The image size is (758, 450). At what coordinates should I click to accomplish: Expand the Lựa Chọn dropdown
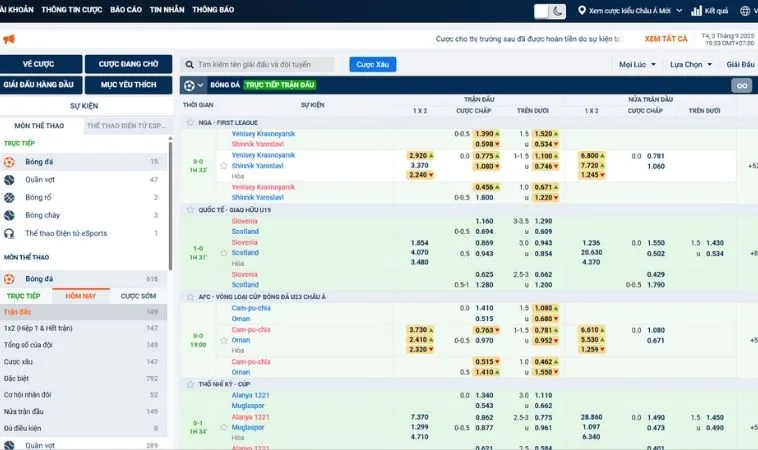(690, 64)
